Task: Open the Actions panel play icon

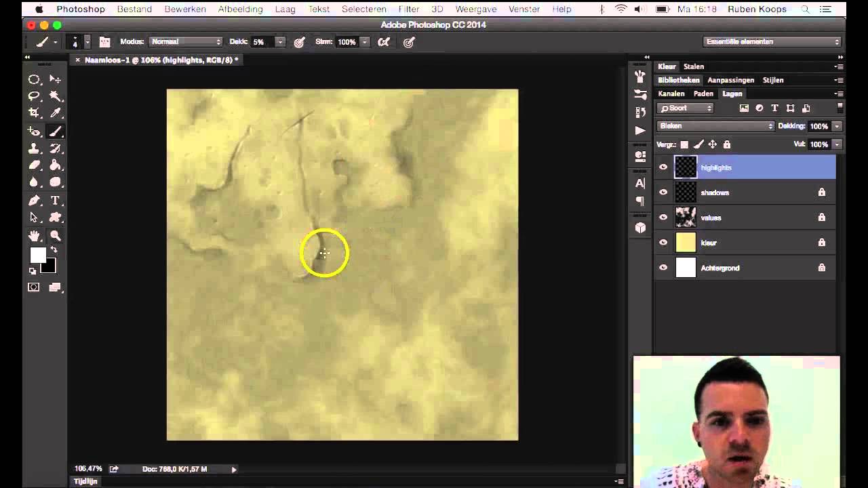Action: (640, 130)
